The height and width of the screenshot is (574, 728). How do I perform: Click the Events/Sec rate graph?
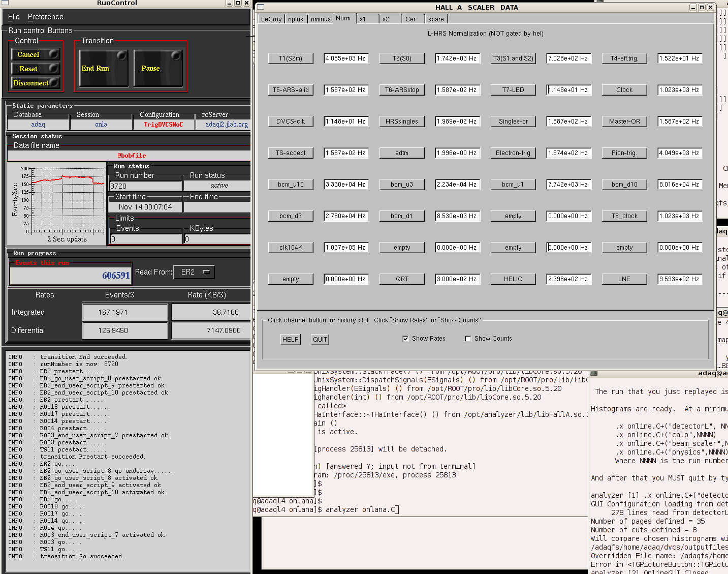click(x=67, y=199)
